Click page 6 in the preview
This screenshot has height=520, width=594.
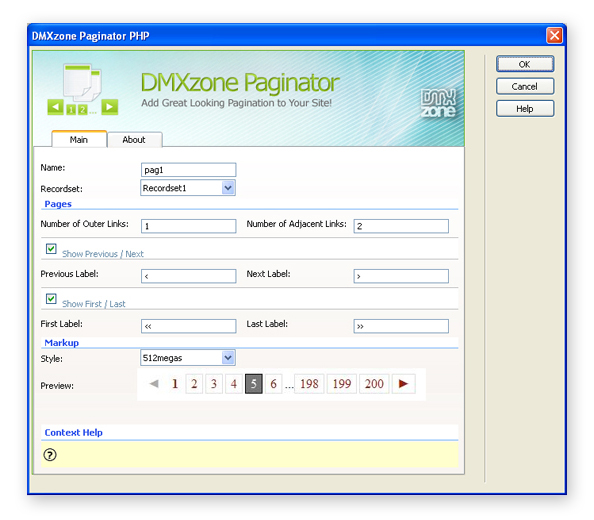[x=274, y=384]
